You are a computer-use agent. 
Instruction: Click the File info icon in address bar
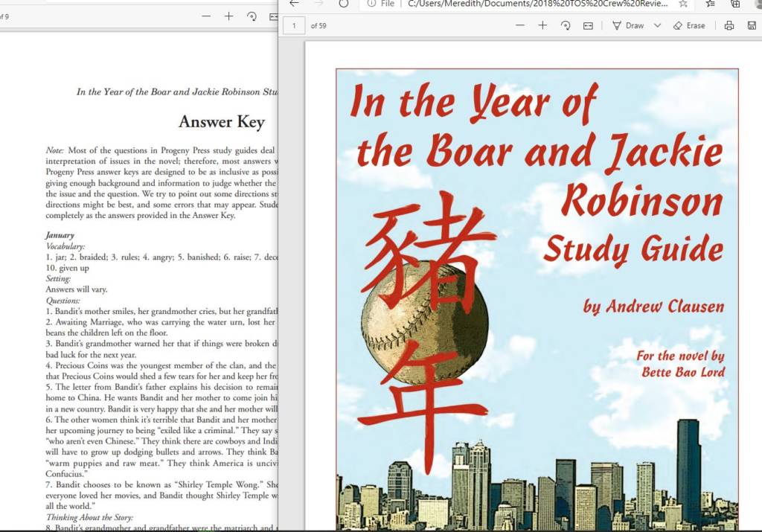[371, 4]
